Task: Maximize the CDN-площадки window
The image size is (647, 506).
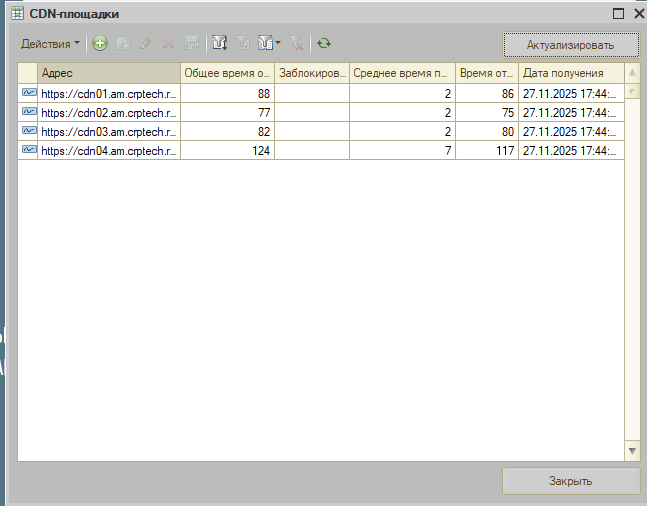Action: (x=618, y=14)
